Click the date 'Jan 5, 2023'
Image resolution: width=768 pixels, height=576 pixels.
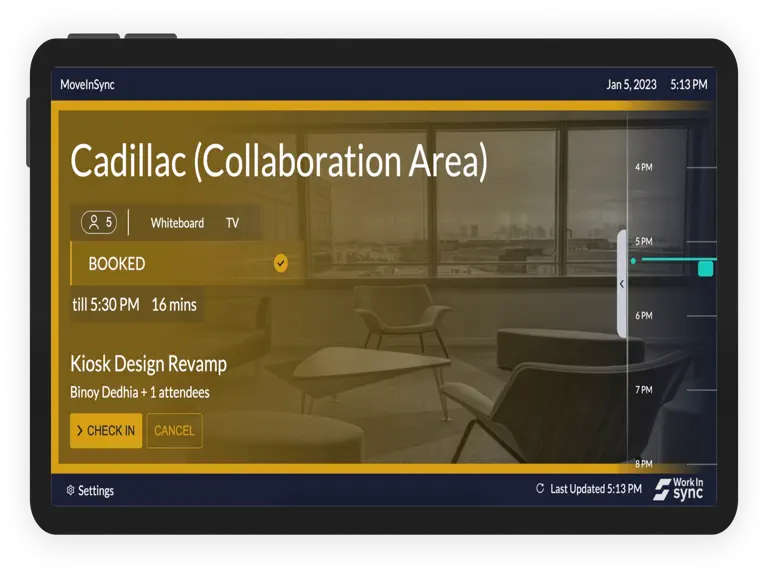pos(631,84)
